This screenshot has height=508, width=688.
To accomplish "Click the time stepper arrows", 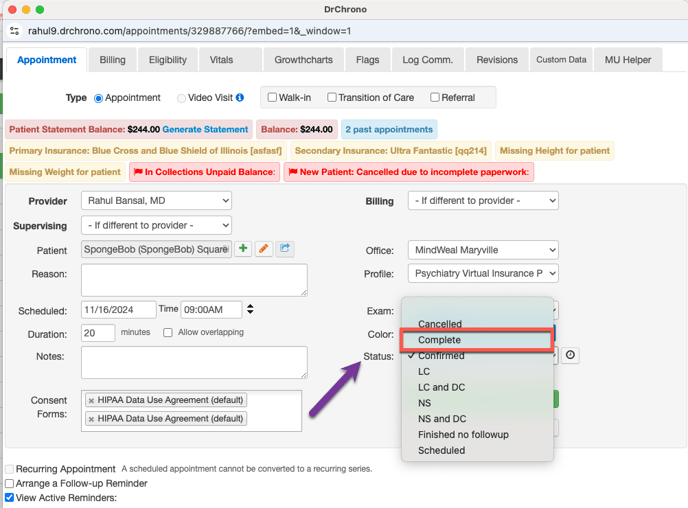I will [x=250, y=310].
